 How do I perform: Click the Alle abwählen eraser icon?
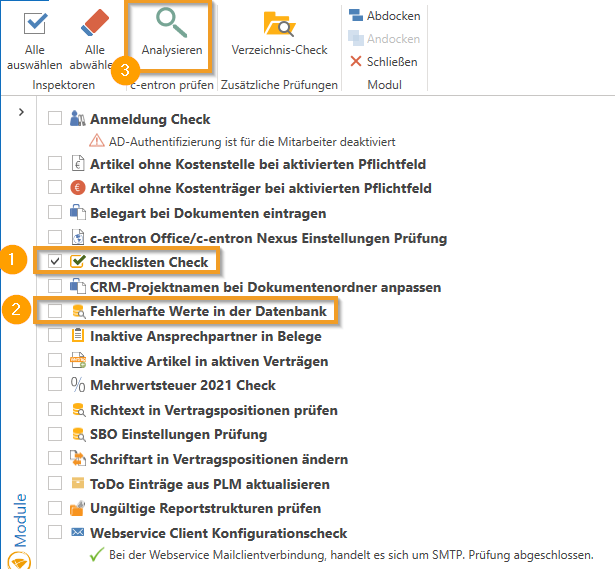tap(94, 22)
